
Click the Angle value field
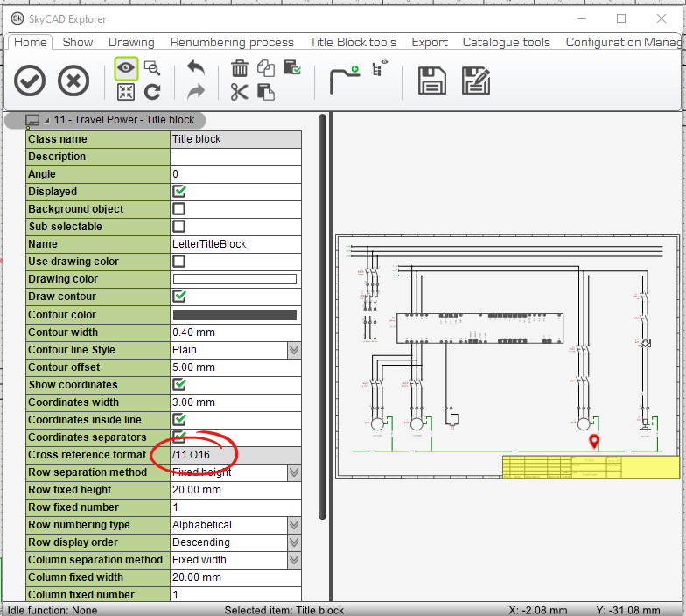pos(235,174)
